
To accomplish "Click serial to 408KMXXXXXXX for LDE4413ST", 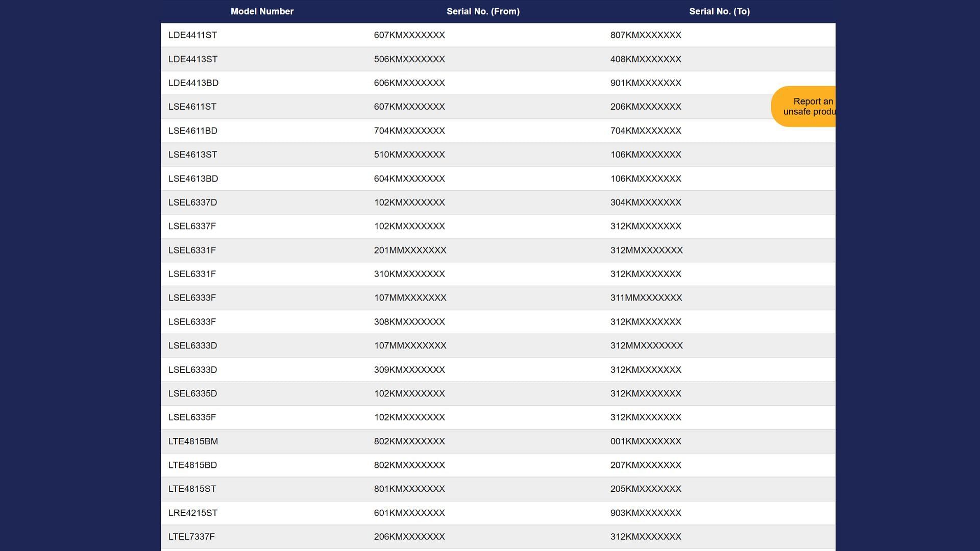I will 646,59.
